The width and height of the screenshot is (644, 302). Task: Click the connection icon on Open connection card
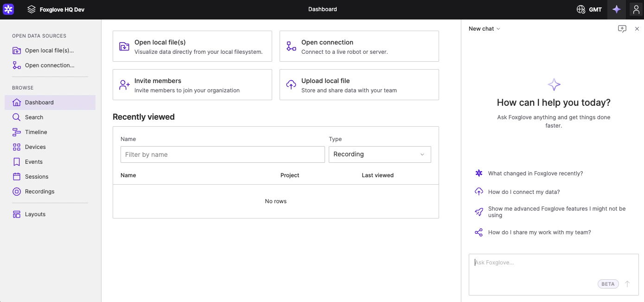pos(291,46)
